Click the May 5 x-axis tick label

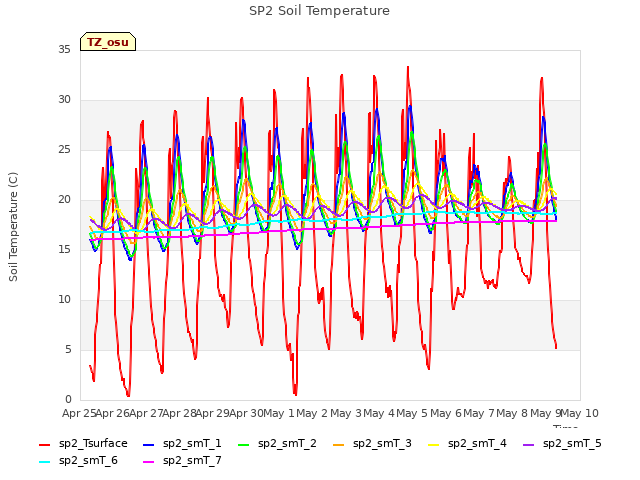pos(412,413)
